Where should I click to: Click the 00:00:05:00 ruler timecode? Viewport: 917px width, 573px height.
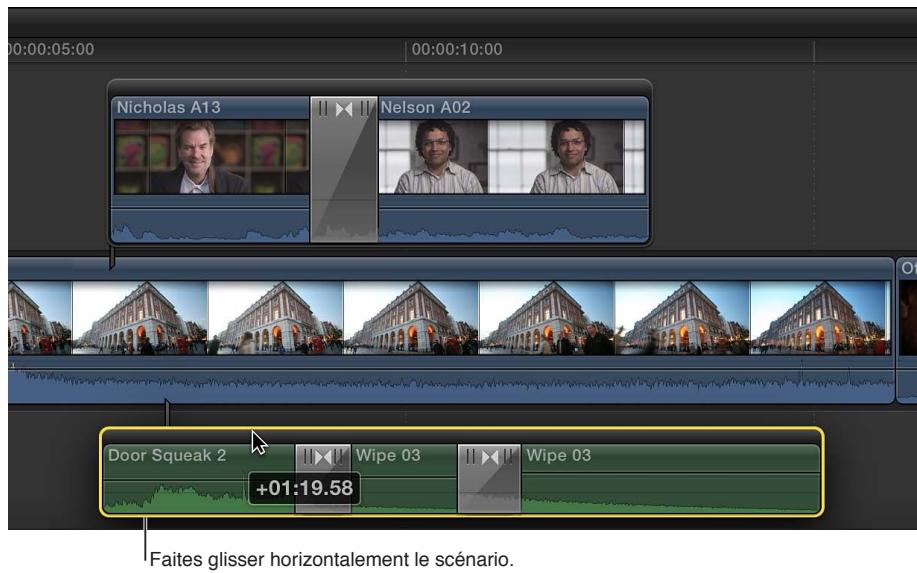pos(51,49)
